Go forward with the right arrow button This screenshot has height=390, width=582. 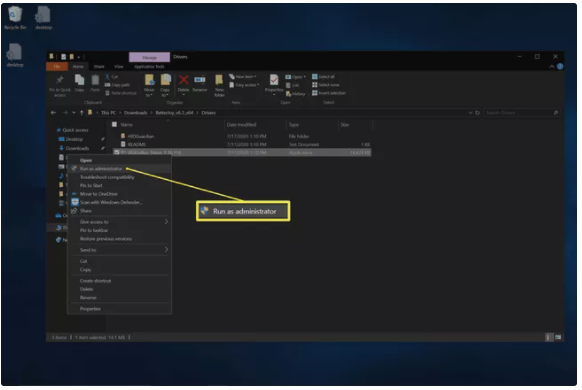(65, 113)
